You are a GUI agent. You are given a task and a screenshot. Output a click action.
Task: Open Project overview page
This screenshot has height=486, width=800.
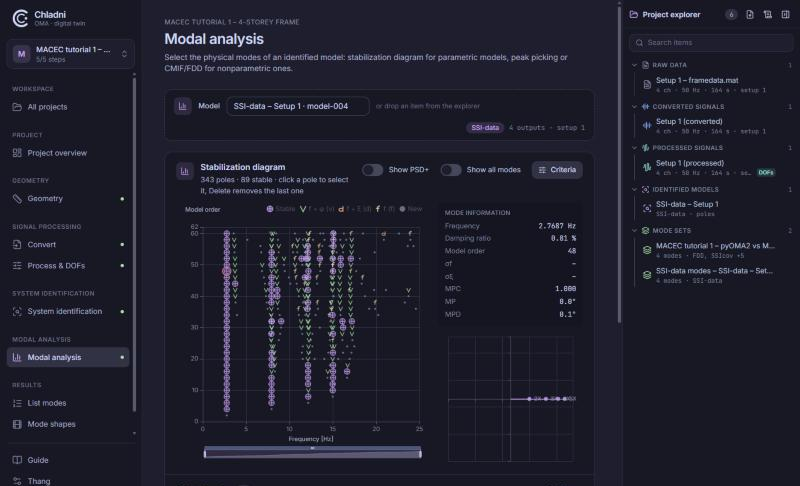point(68,153)
